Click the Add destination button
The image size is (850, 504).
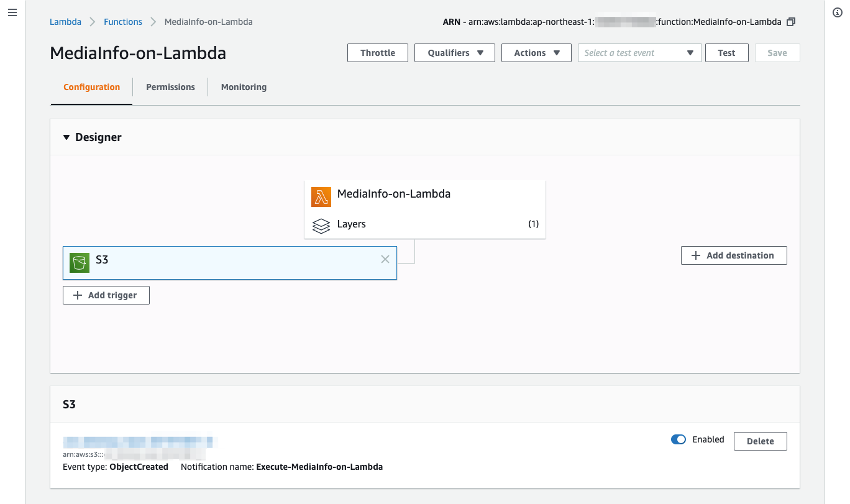pos(733,255)
